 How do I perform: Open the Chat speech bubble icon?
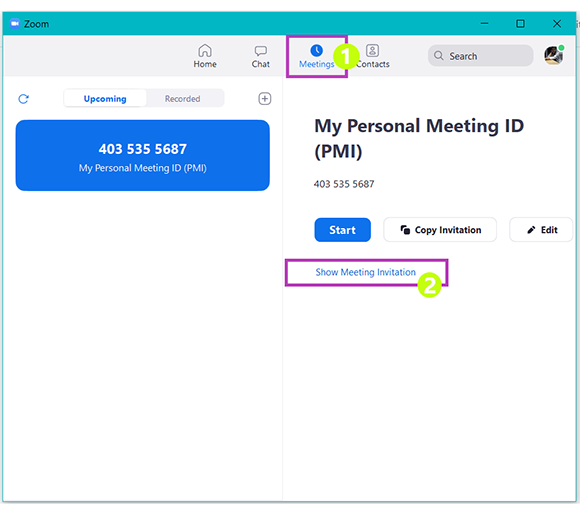(x=260, y=51)
